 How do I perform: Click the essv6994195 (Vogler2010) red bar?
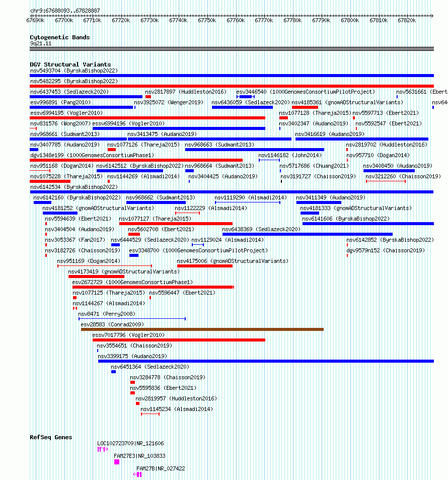click(x=147, y=118)
